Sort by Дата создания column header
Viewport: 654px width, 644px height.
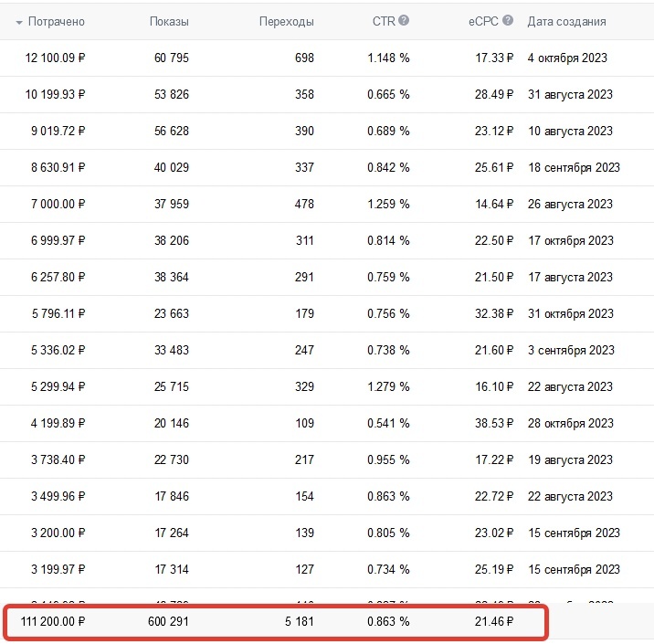[x=566, y=22]
